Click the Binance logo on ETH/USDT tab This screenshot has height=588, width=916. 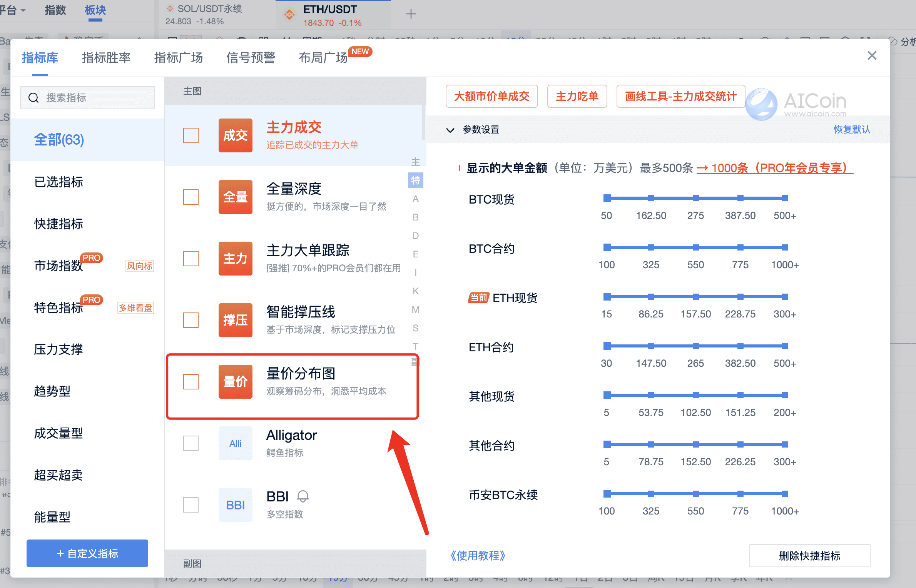click(289, 15)
